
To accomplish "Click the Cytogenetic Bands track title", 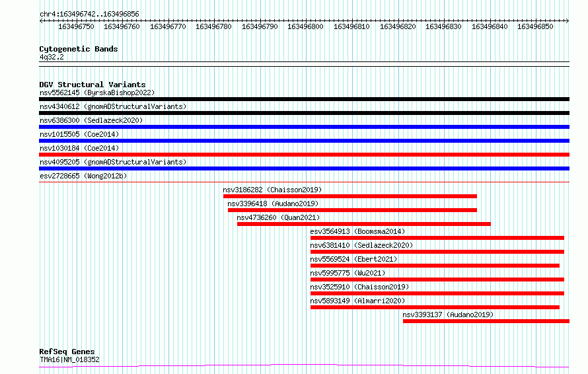I will click(x=79, y=49).
